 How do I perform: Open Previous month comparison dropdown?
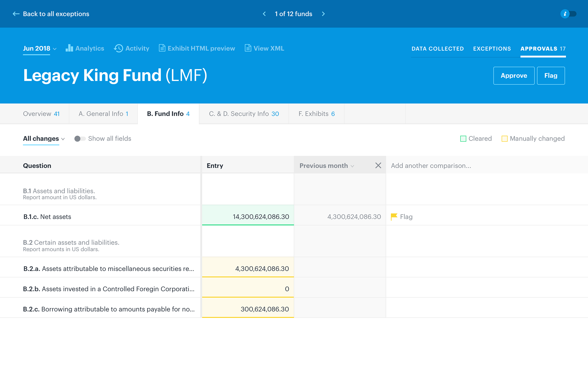click(326, 166)
